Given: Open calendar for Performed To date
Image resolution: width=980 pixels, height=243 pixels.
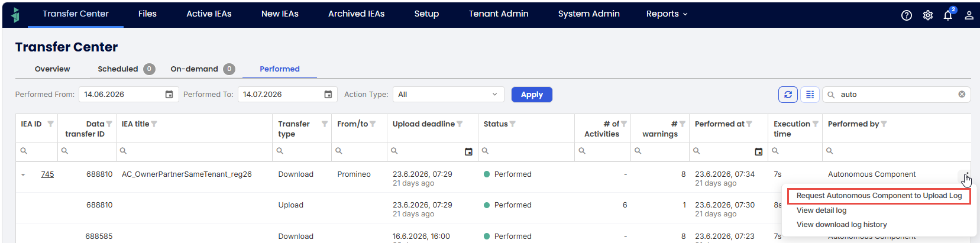Looking at the screenshot, I should (328, 95).
